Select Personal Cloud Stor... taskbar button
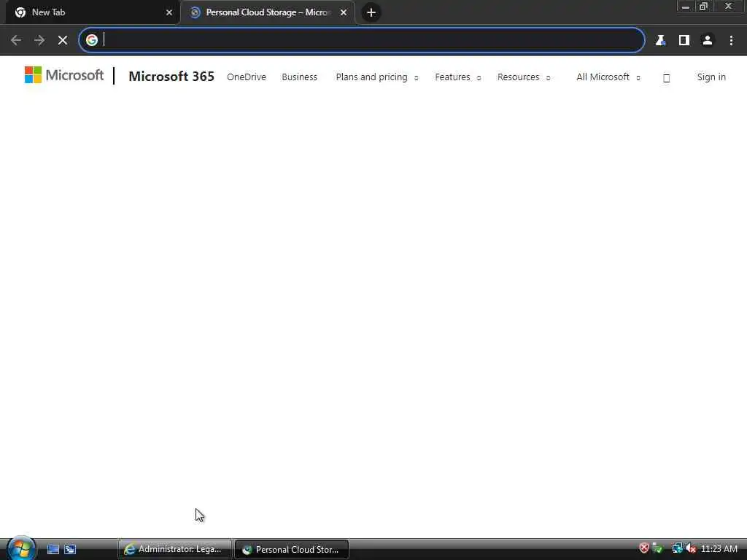747x560 pixels. point(292,550)
